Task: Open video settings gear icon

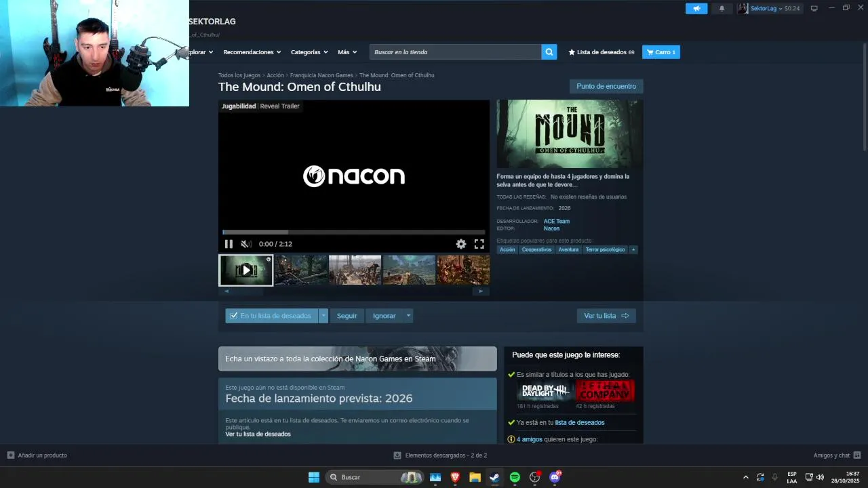Action: point(461,244)
